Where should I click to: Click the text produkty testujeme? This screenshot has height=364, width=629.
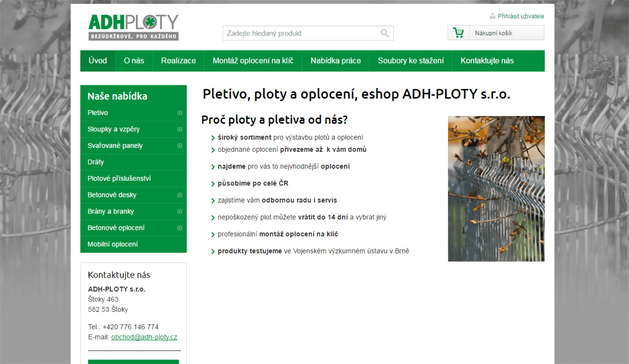tap(250, 251)
